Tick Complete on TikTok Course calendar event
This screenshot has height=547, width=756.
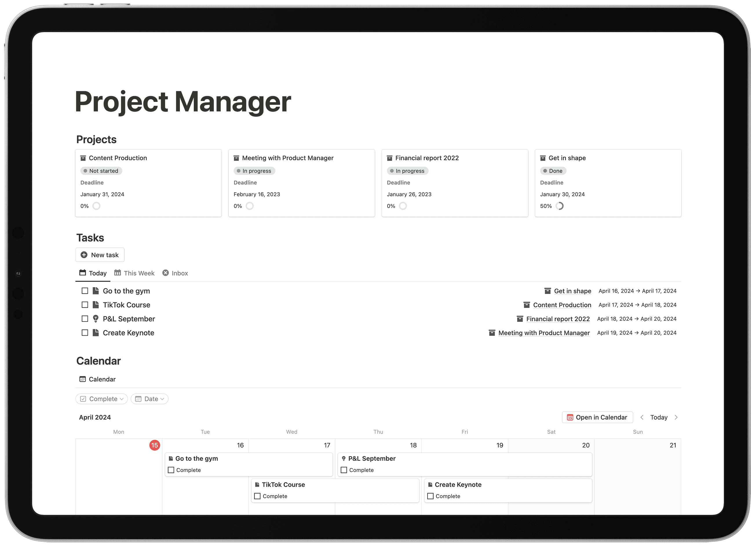coord(257,496)
